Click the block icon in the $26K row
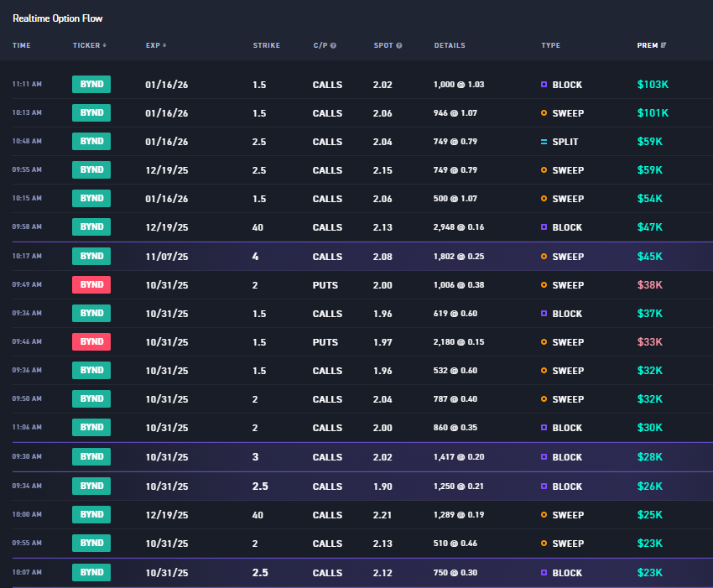Viewport: 713px width, 588px height. coord(544,487)
